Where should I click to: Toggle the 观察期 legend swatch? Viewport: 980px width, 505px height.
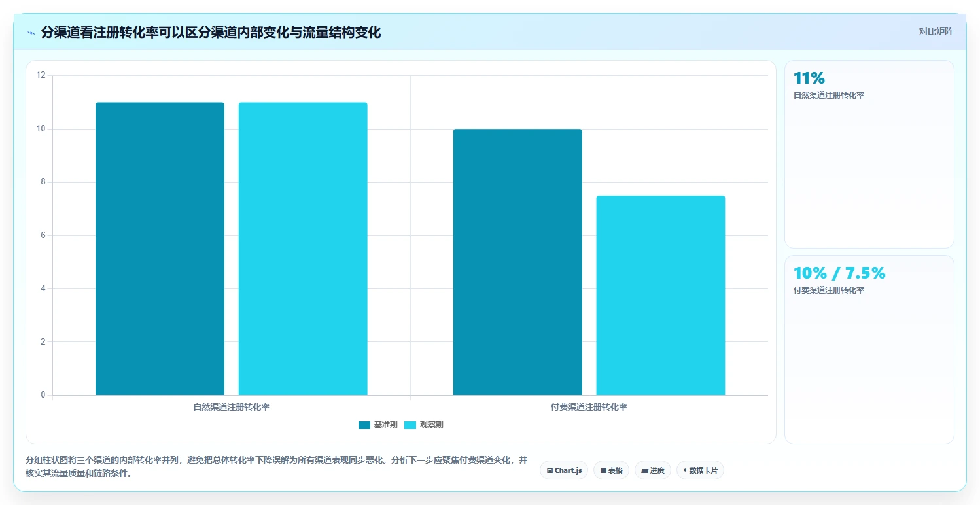point(410,425)
